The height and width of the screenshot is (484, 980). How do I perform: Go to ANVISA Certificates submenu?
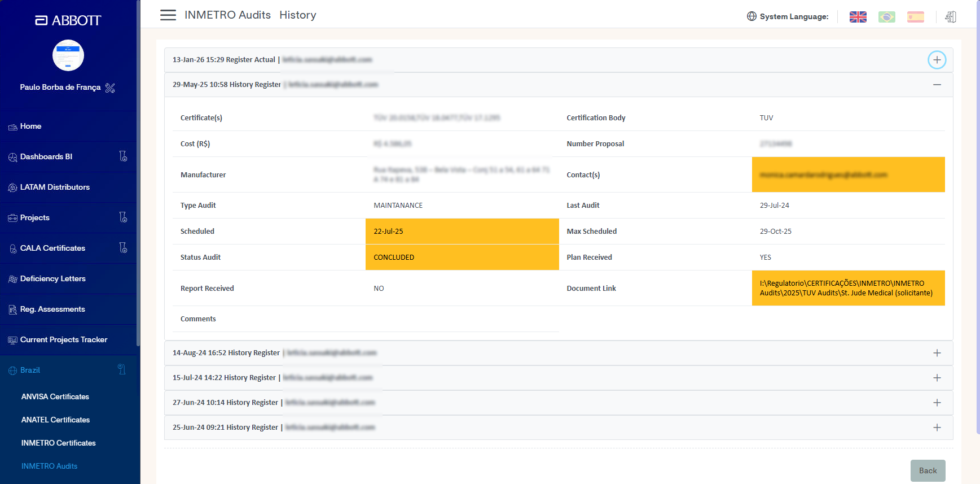click(55, 396)
